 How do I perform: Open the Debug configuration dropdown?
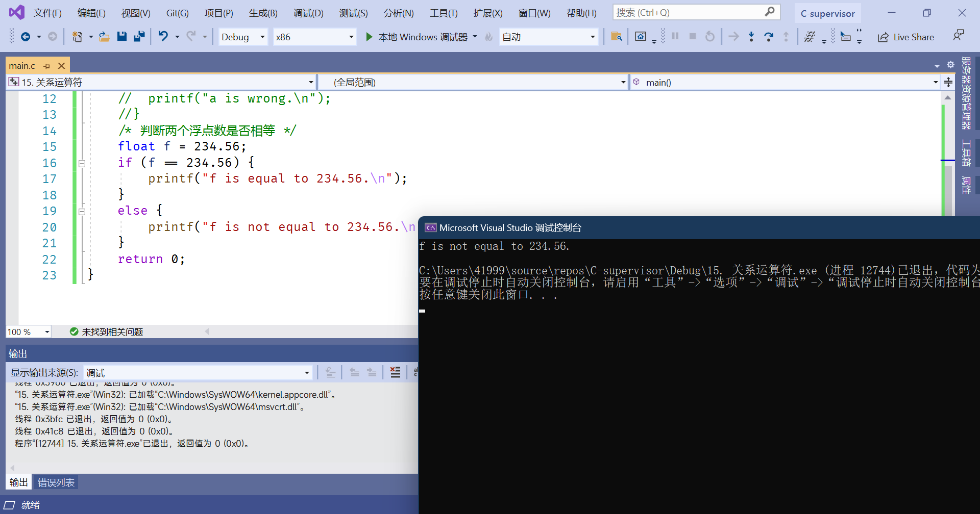coord(243,37)
